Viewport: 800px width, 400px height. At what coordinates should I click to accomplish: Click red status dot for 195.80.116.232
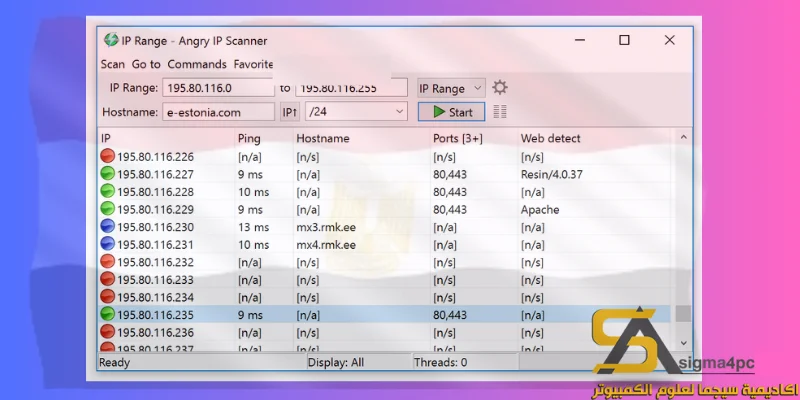108,262
